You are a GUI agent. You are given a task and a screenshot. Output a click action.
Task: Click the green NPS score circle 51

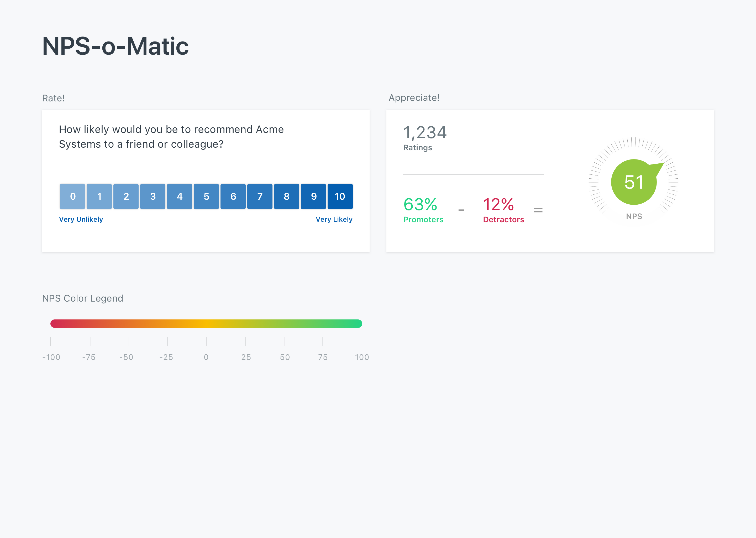633,182
